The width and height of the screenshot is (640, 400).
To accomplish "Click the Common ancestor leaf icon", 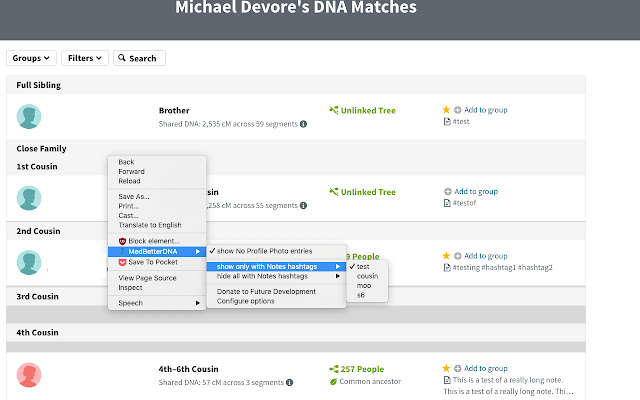I will 333,382.
